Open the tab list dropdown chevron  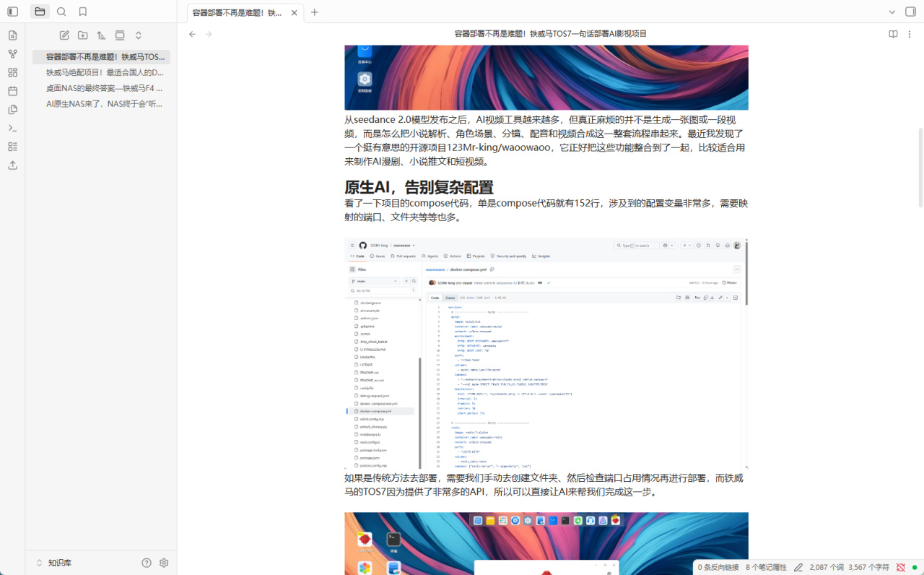click(x=892, y=12)
